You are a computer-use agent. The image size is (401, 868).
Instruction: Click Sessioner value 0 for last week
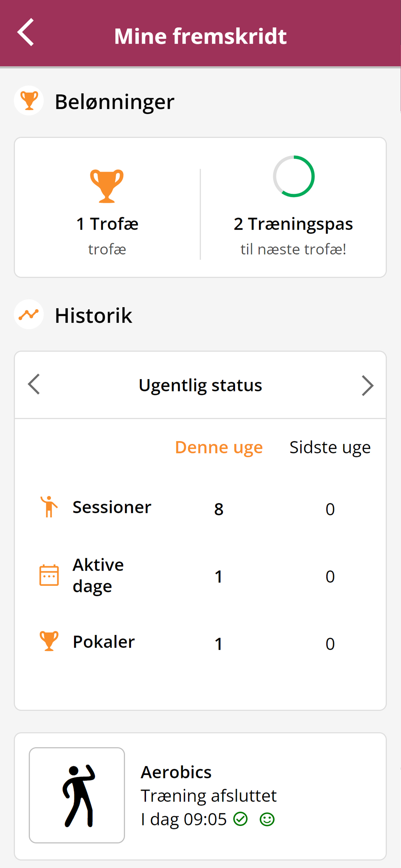(330, 509)
